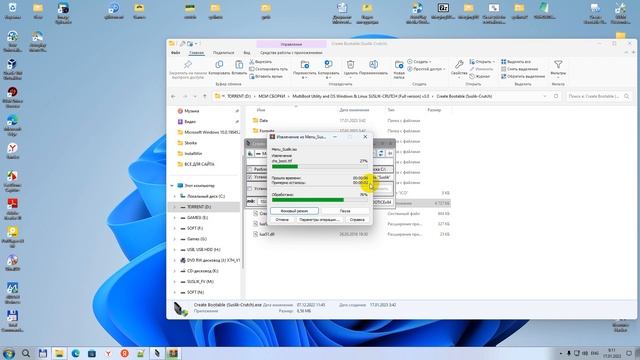The image size is (640, 360).
Task: Open Копировать в copy-to ribbon dropdown
Action: click(x=328, y=68)
